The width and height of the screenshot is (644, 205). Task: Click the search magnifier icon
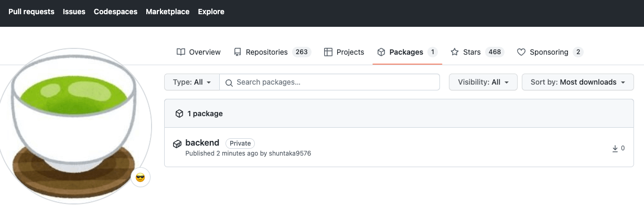click(x=229, y=83)
